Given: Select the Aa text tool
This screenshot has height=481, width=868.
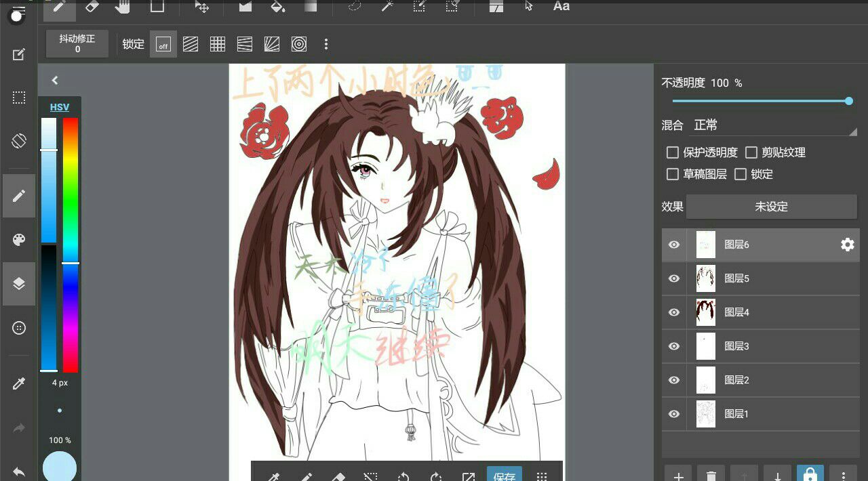Looking at the screenshot, I should coord(561,7).
